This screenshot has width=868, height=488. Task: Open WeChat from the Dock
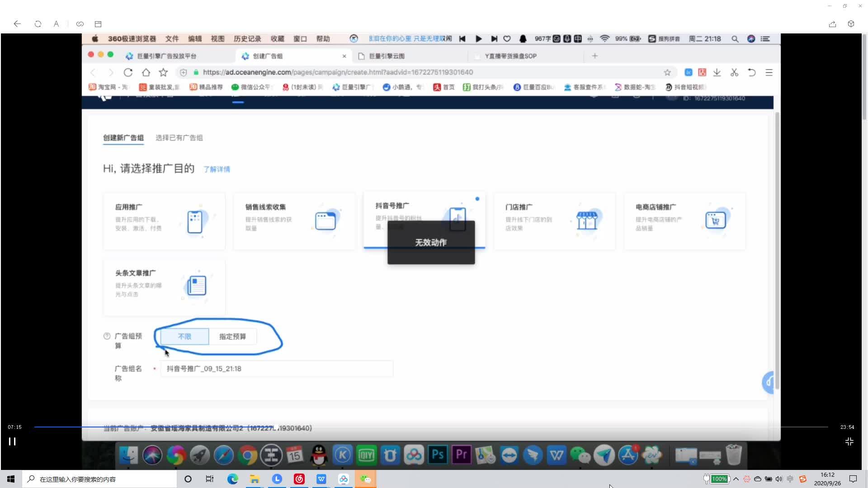coord(580,455)
